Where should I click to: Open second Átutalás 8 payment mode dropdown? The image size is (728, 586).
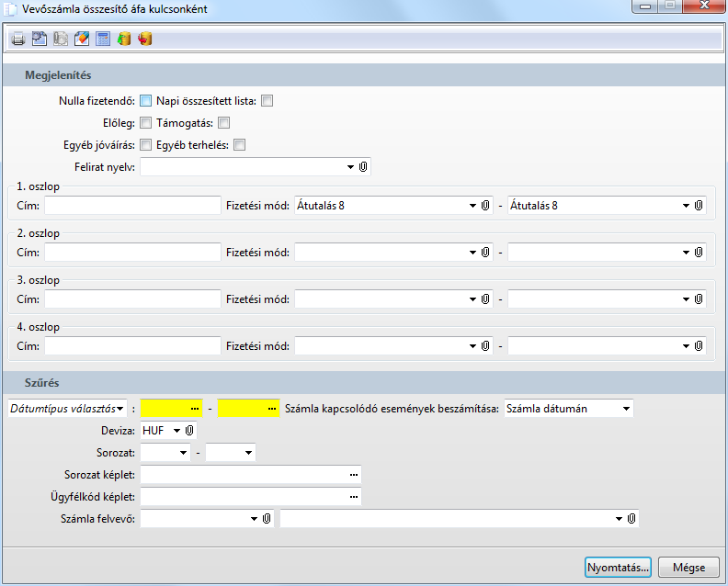coord(686,206)
